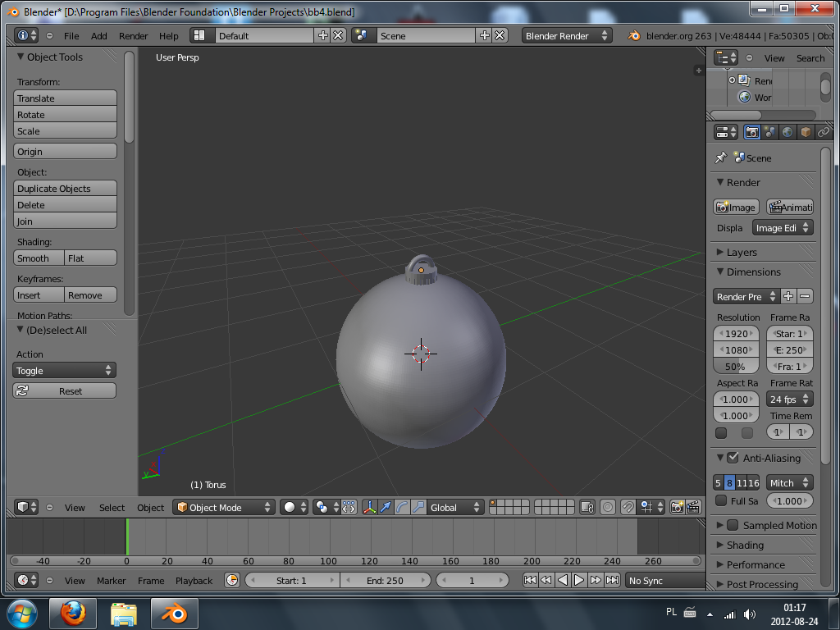
Task: Apply Smooth shading
Action: click(x=39, y=258)
